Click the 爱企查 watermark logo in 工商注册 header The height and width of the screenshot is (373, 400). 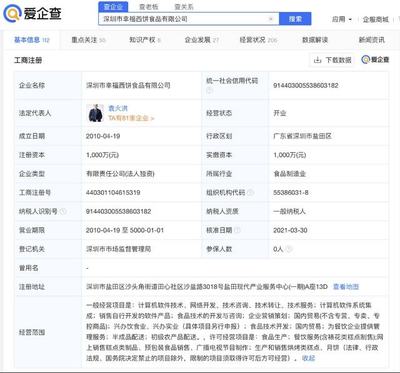point(375,60)
